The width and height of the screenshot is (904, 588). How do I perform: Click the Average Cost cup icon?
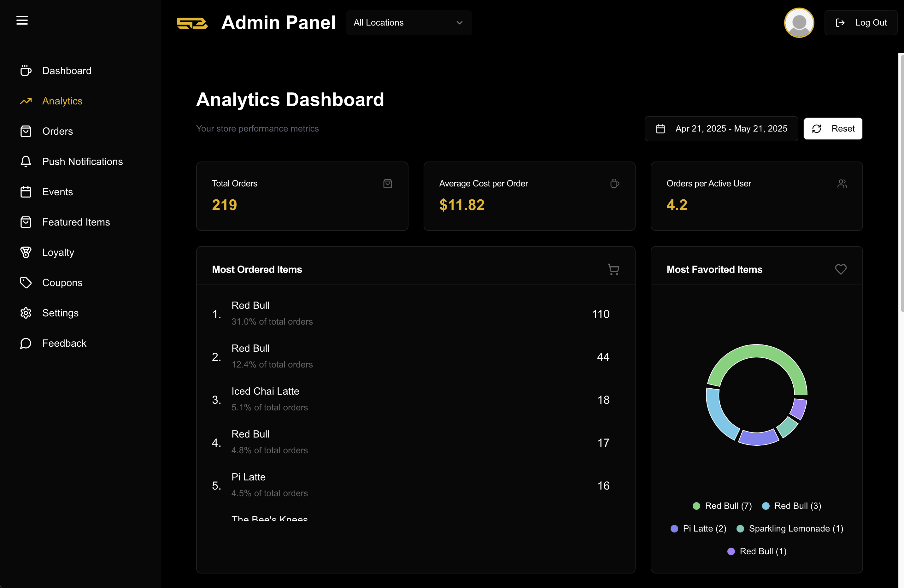pos(614,184)
